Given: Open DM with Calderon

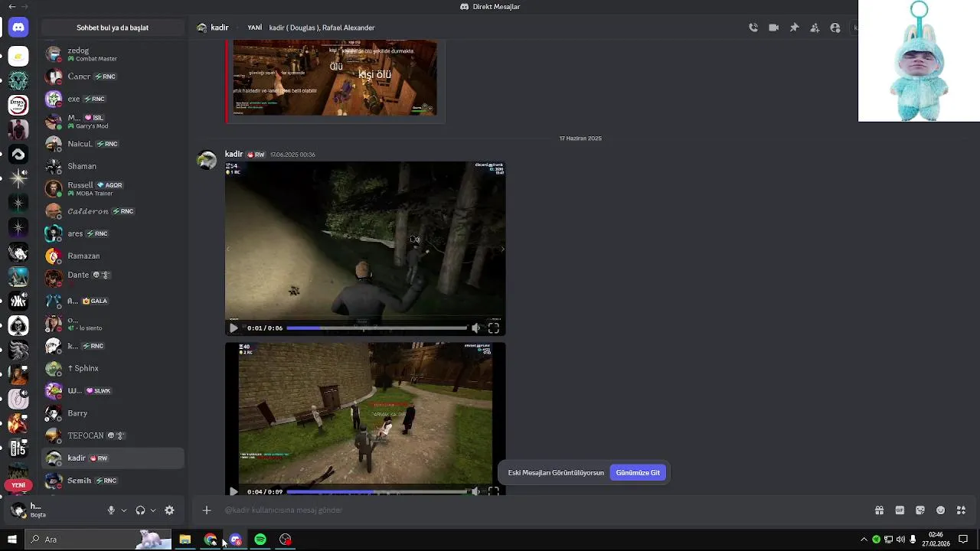Looking at the screenshot, I should tap(113, 211).
